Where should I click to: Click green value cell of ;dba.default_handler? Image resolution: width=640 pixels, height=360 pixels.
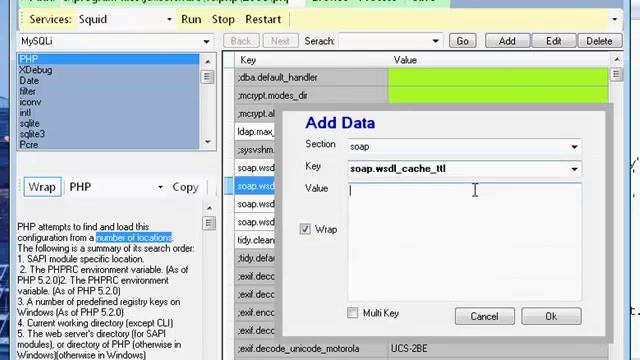click(498, 77)
